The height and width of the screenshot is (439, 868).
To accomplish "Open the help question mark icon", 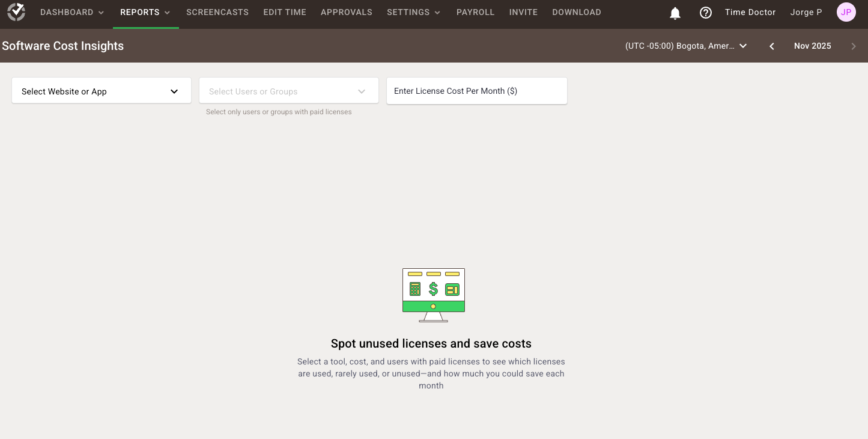I will [706, 13].
